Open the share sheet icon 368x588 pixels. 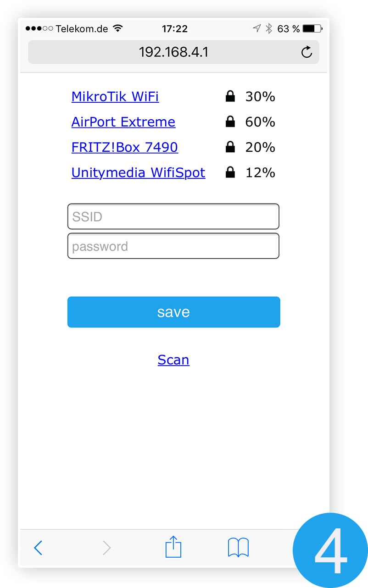click(x=173, y=546)
